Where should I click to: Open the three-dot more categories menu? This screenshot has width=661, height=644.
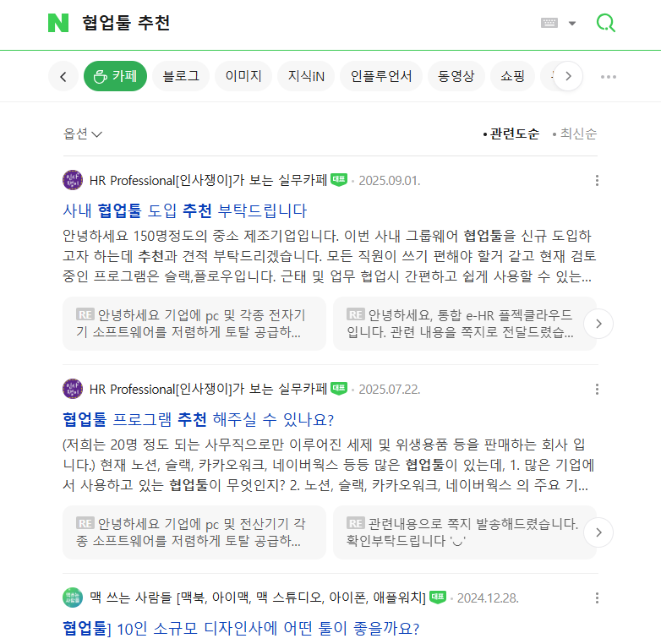click(609, 77)
